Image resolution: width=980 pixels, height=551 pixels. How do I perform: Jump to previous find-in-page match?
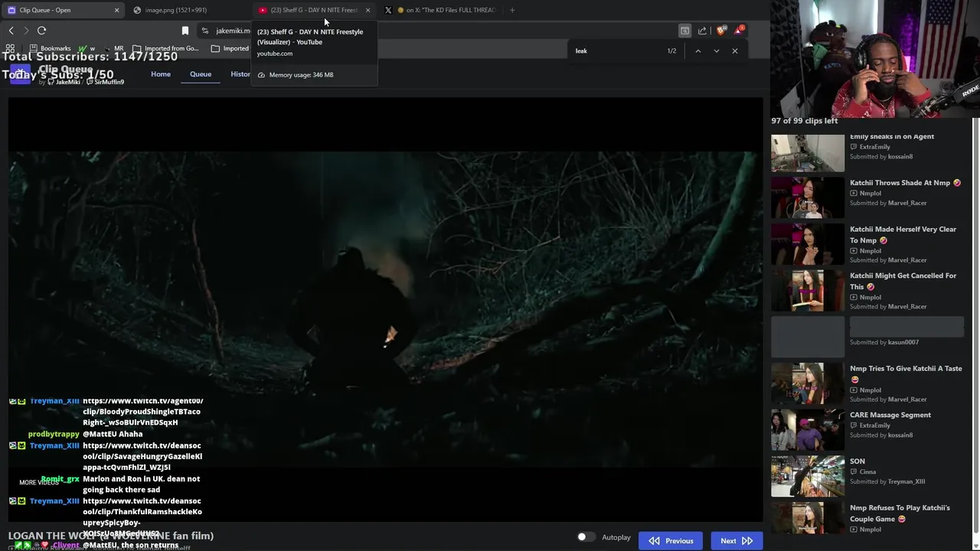(697, 51)
